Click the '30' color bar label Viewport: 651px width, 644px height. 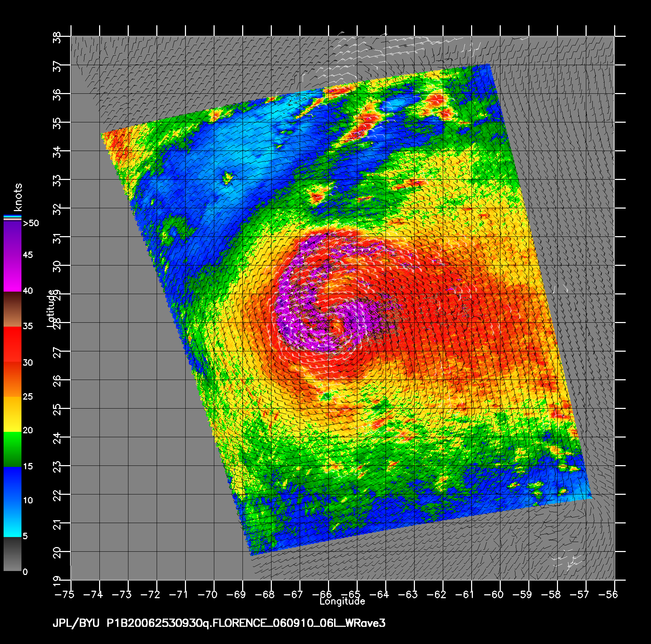pyautogui.click(x=28, y=363)
